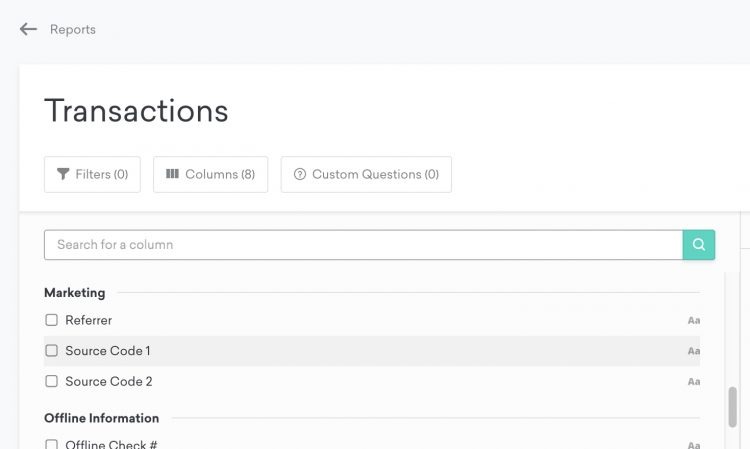The width and height of the screenshot is (750, 449).
Task: Click the columns icon in Columns button
Action: click(x=172, y=174)
